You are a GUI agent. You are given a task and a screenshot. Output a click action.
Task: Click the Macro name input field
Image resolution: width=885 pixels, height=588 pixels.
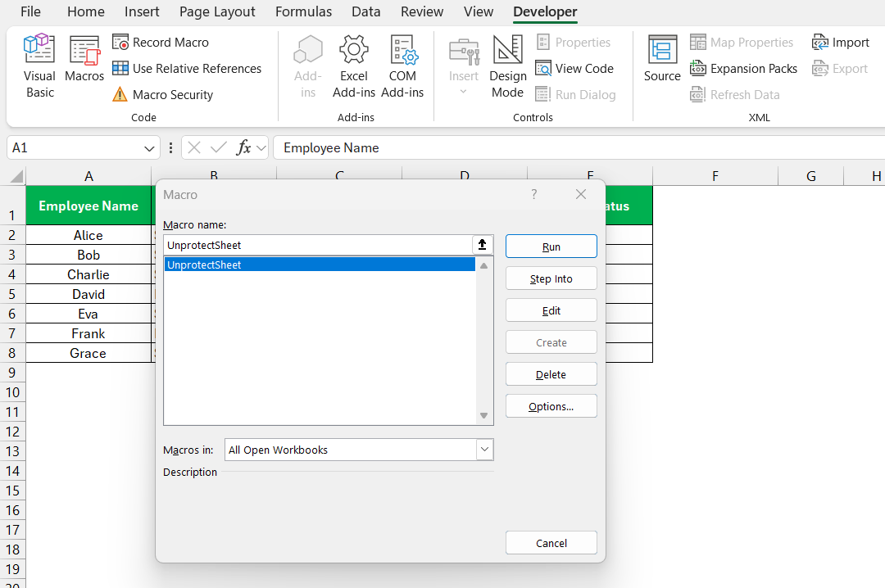click(318, 245)
